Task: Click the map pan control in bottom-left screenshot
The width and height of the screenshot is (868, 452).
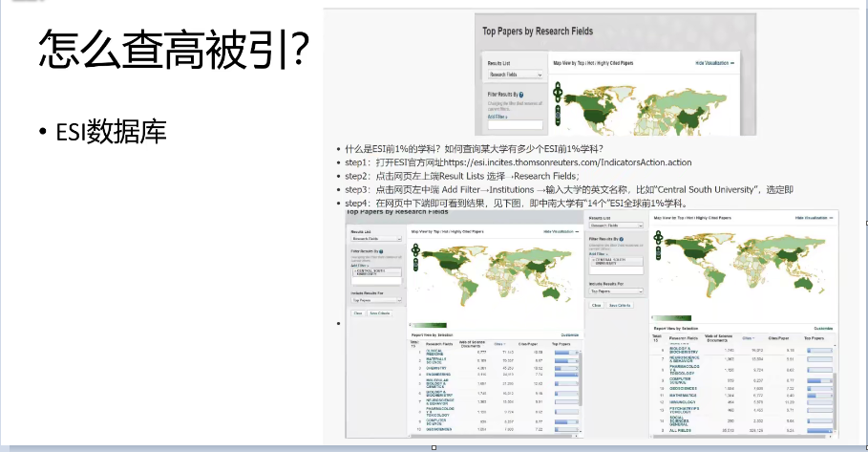Action: point(416,248)
